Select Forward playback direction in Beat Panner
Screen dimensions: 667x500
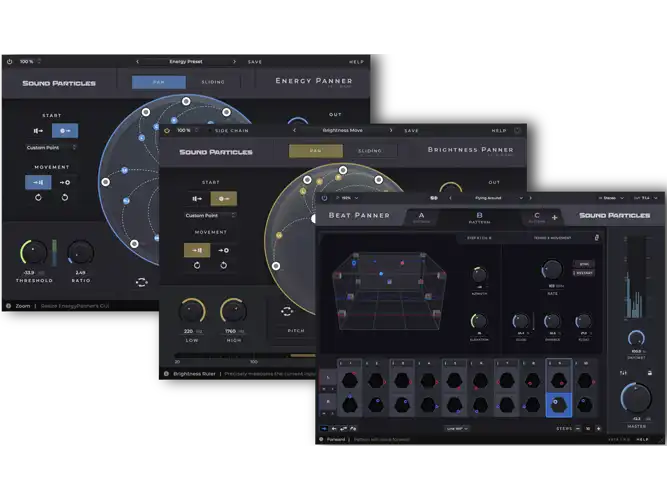pyautogui.click(x=324, y=429)
